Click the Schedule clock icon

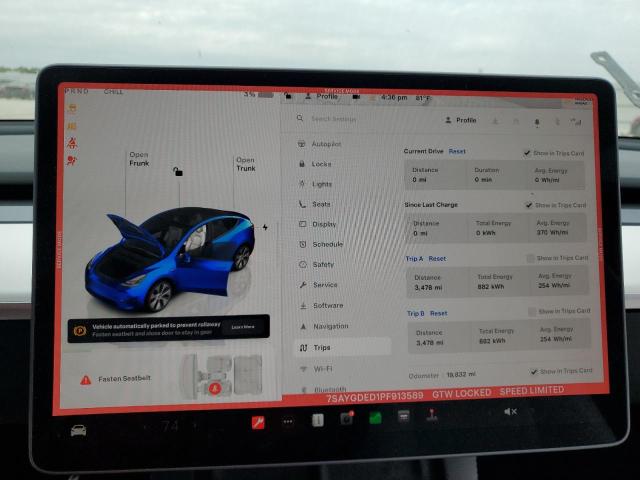(303, 244)
